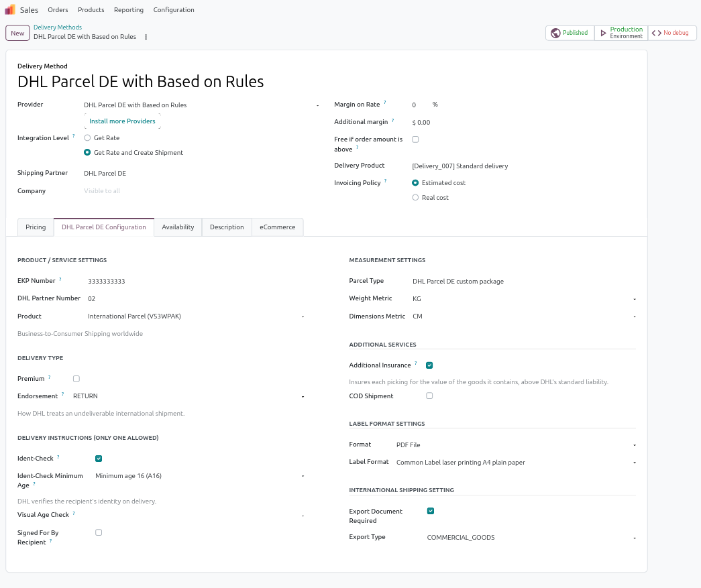Open the Export Type COMMERCIAL_GOODS dropdown
This screenshot has height=588, width=701.
coord(531,538)
